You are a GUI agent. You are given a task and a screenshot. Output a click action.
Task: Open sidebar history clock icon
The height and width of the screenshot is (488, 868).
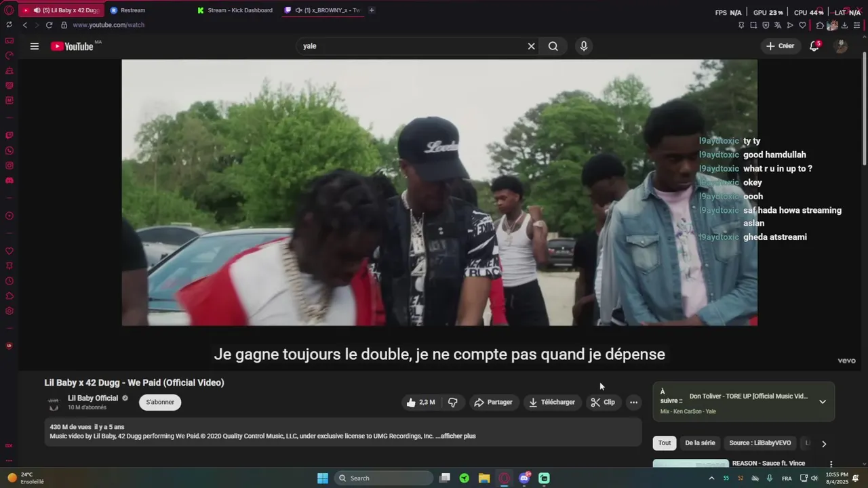pos(9,281)
